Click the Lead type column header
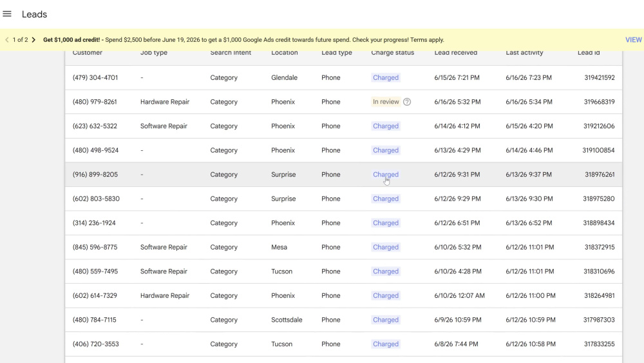 [337, 53]
